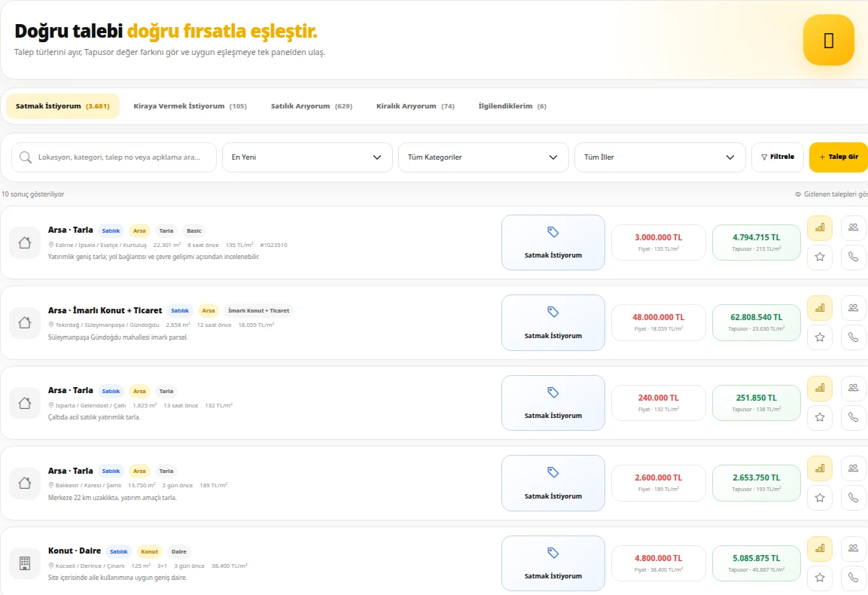The width and height of the screenshot is (868, 595).
Task: Call the Kocaeli Derince listing owner
Action: [x=853, y=578]
